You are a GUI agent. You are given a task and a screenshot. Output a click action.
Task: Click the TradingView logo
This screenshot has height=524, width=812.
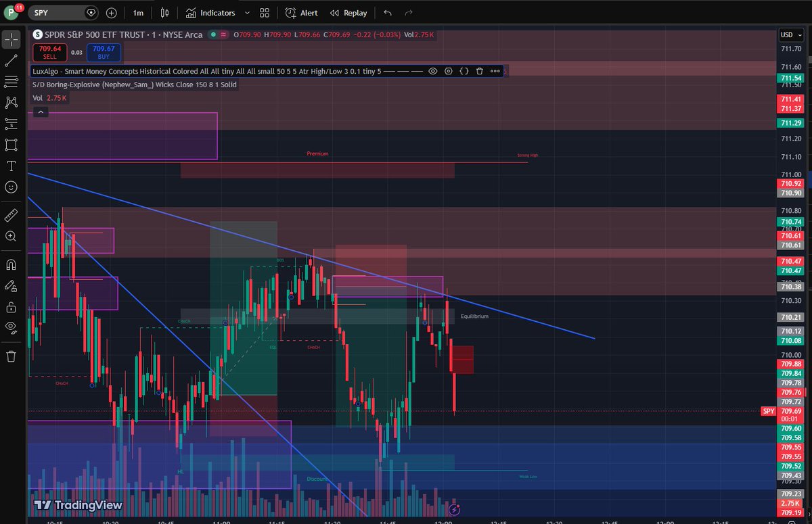pos(79,505)
